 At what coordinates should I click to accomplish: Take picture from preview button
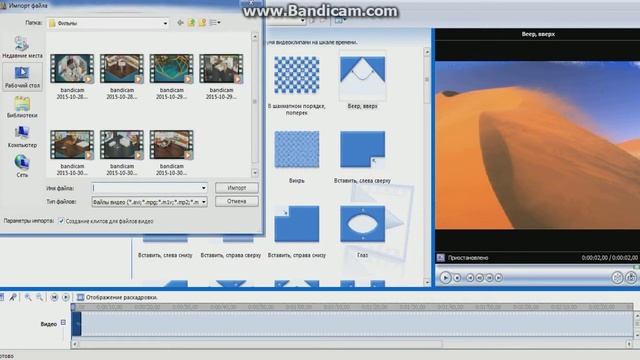pyautogui.click(x=631, y=278)
